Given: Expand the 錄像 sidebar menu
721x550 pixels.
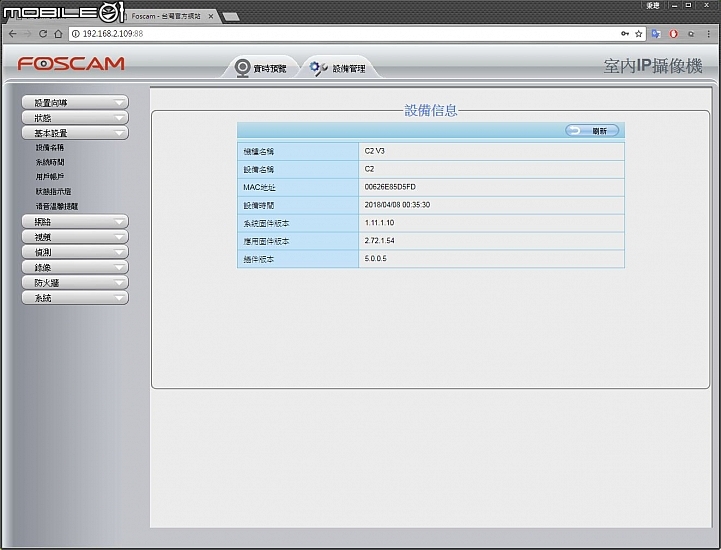Looking at the screenshot, I should pyautogui.click(x=75, y=267).
